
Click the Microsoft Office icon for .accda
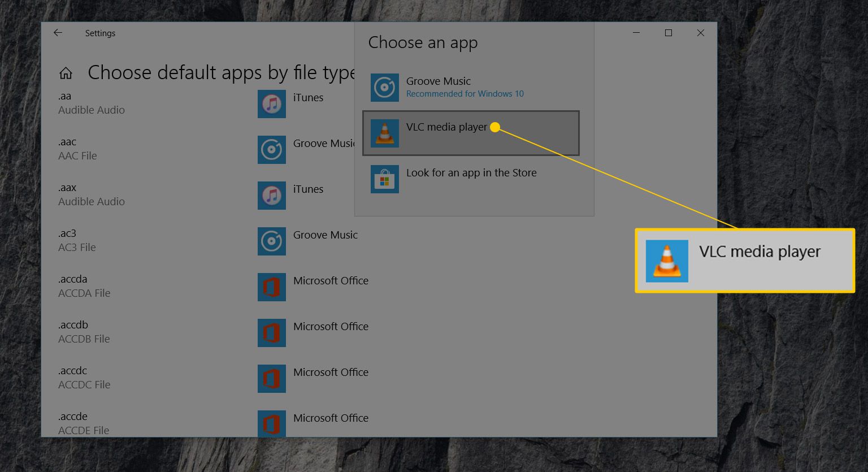point(272,287)
